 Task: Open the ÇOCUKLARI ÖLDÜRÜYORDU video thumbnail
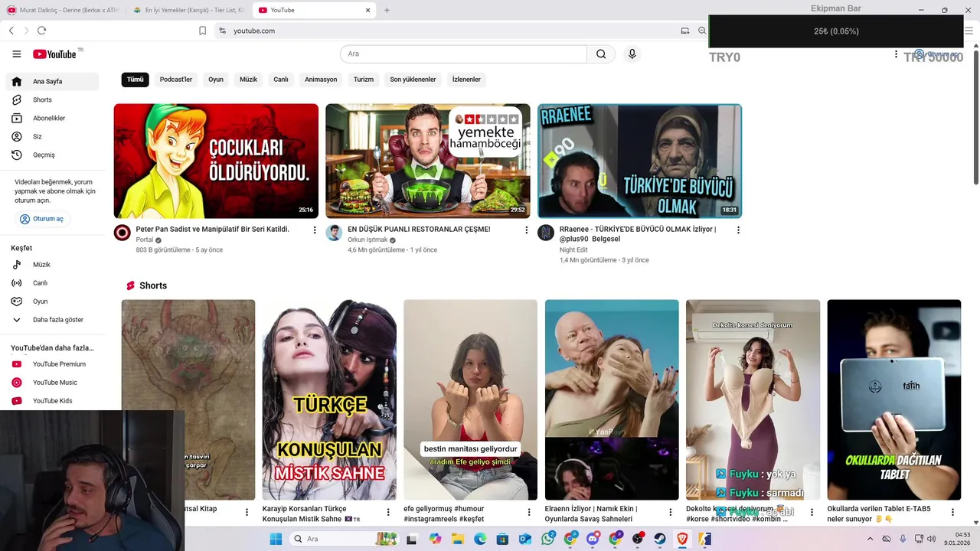[216, 161]
